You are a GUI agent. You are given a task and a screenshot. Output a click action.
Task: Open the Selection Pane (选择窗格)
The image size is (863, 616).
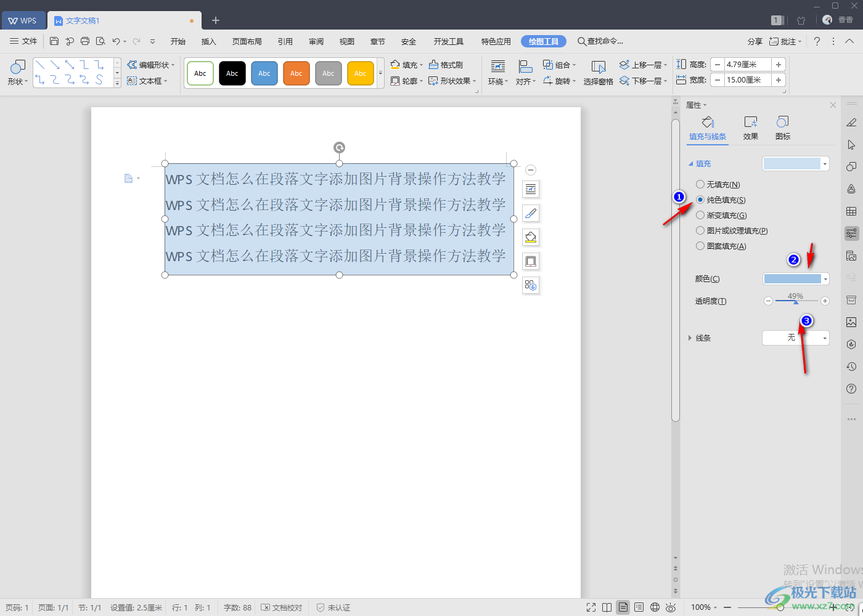[x=598, y=73]
